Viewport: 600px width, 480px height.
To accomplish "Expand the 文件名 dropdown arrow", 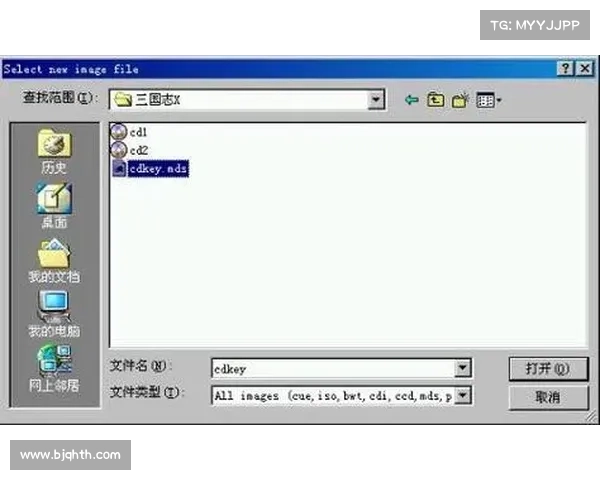I will tap(463, 368).
